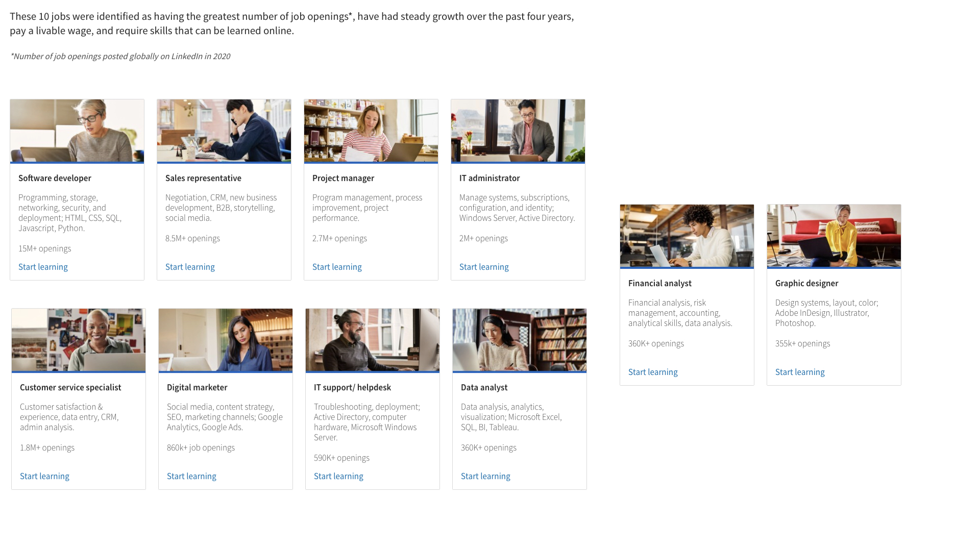Click 'Start learning' for Graphic designer
Screen dimensions: 980x551
click(x=800, y=372)
